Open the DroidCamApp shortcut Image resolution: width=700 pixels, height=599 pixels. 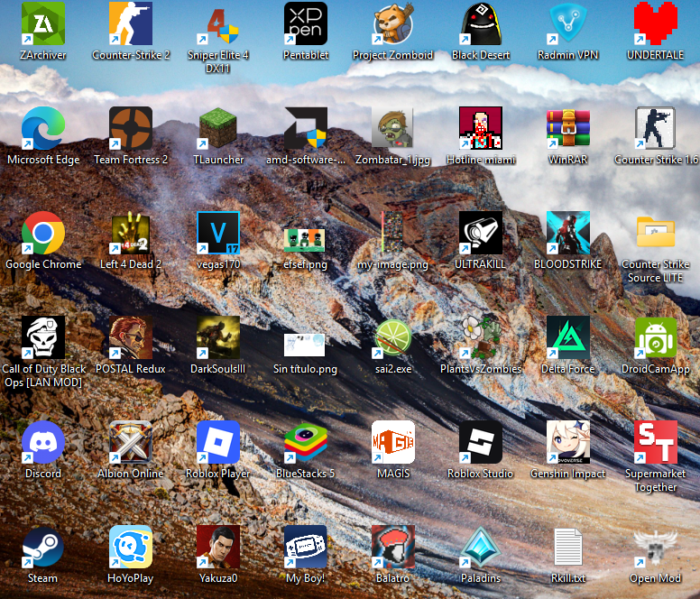[656, 337]
